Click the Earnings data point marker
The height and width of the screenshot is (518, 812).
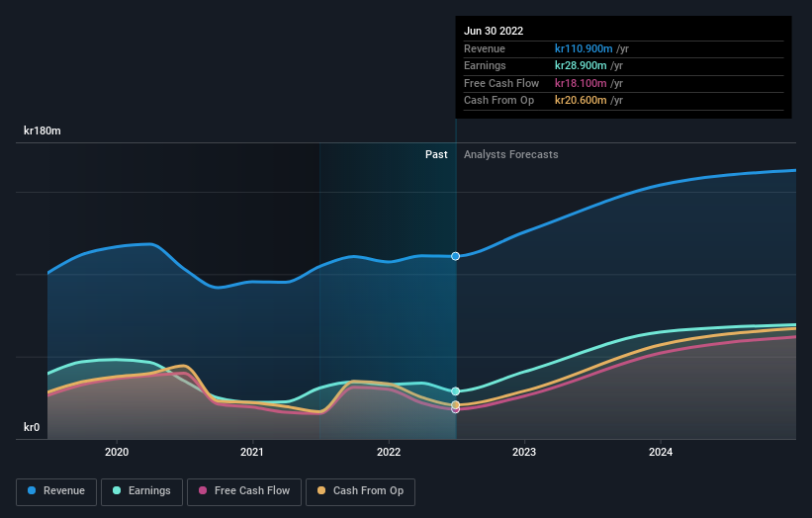[x=455, y=391]
